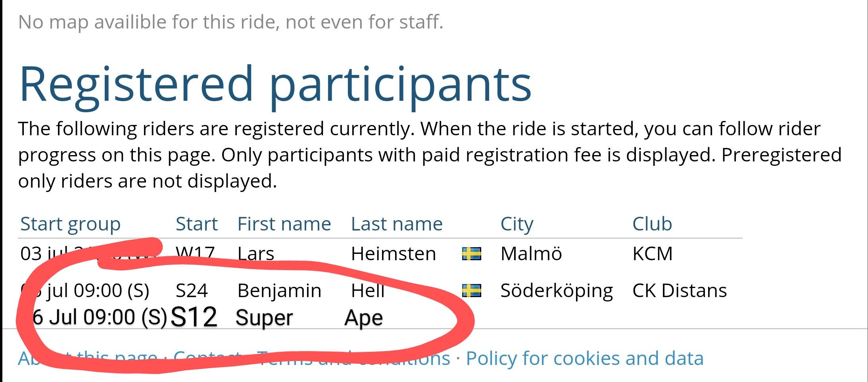Click the last name Heimsten

click(394, 254)
